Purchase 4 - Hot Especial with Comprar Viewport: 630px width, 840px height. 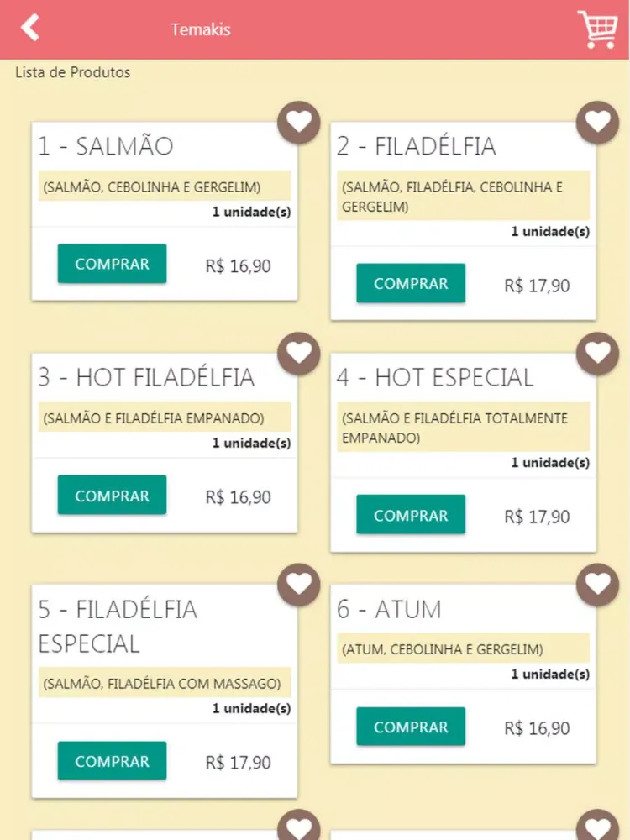tap(411, 516)
